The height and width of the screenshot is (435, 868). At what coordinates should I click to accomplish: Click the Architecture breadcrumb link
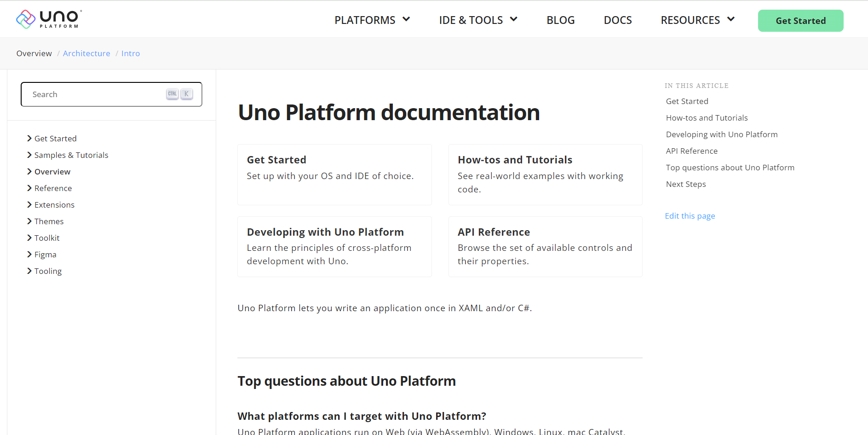coord(86,53)
